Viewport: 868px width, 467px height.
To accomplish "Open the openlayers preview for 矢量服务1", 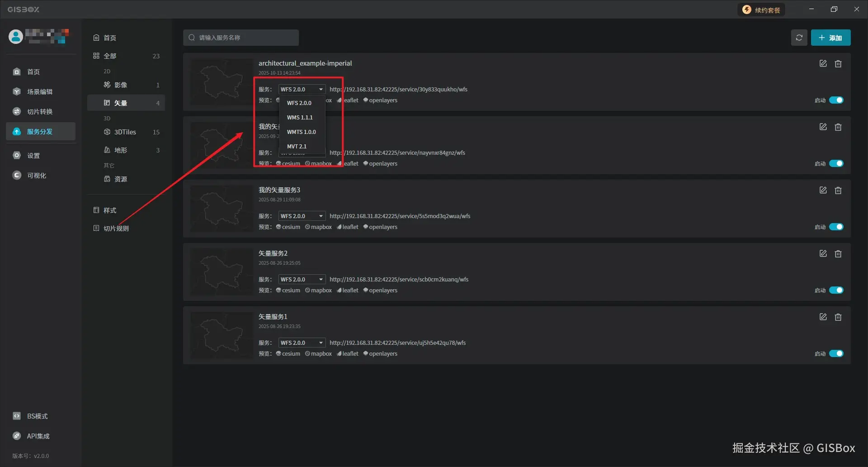I will 380,353.
